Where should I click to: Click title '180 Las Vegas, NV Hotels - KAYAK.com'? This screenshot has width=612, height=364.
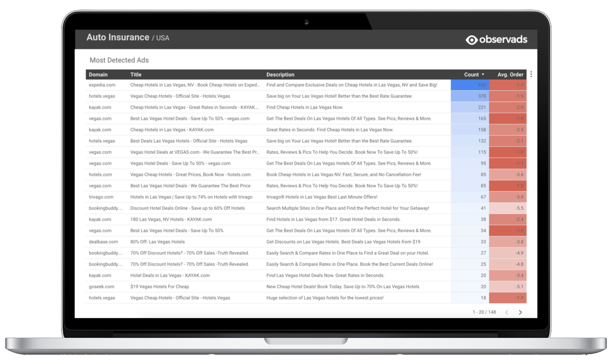(x=171, y=219)
